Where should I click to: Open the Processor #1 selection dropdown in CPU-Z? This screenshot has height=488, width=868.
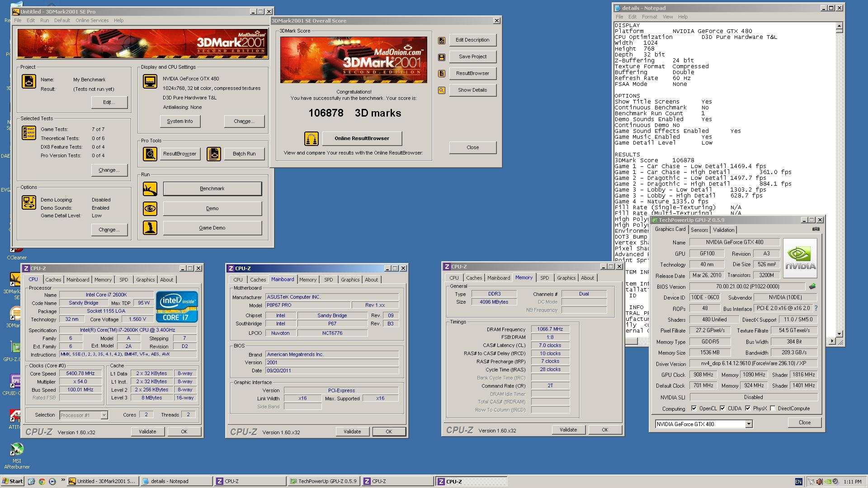(104, 415)
